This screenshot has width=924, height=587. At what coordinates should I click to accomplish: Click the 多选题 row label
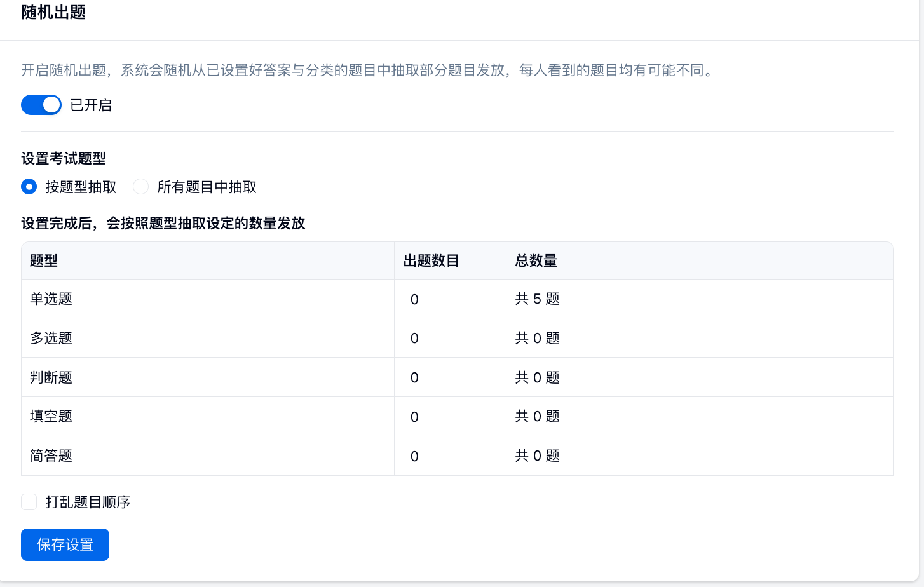51,338
